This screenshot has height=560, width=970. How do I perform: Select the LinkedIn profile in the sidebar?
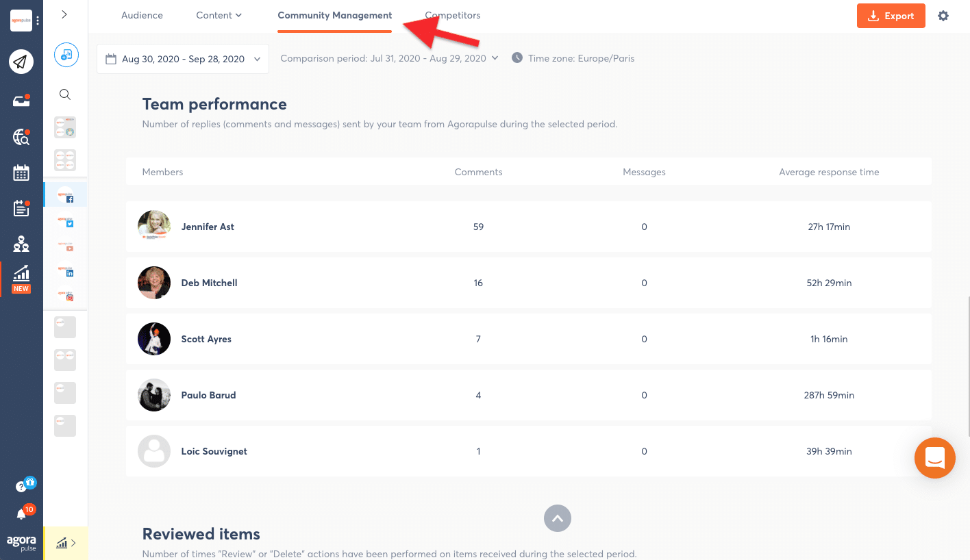click(66, 270)
